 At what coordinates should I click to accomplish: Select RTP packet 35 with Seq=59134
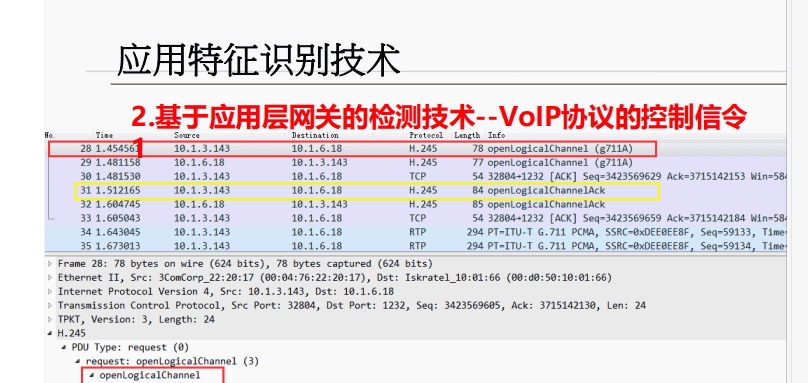(415, 246)
